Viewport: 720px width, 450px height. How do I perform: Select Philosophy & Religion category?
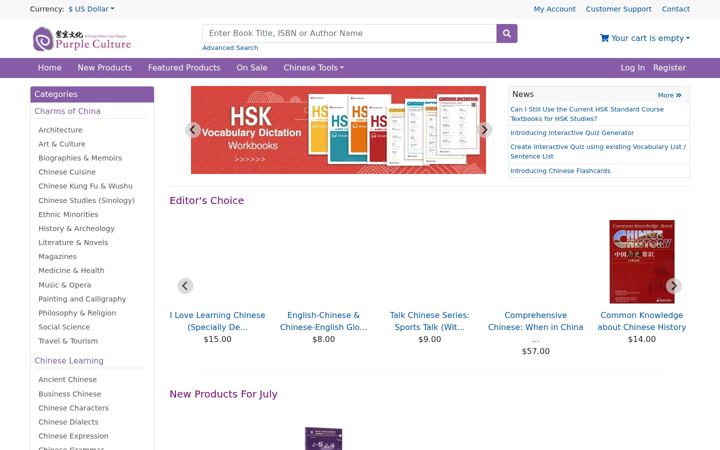click(77, 313)
